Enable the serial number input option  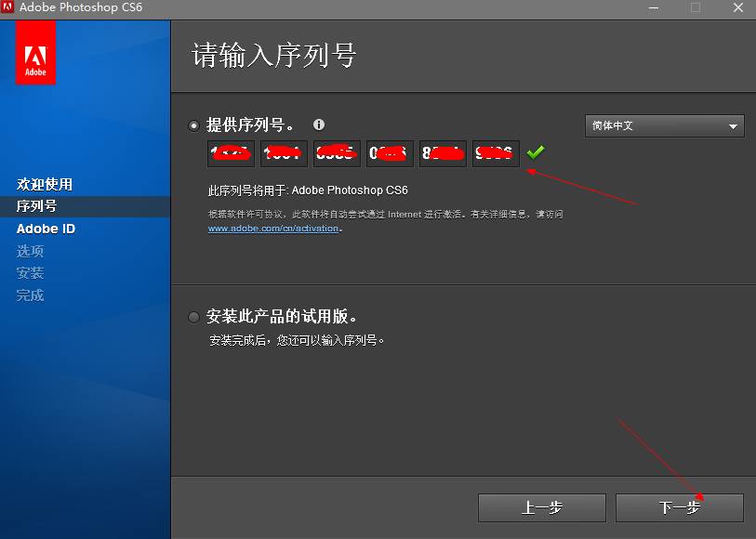tap(192, 125)
